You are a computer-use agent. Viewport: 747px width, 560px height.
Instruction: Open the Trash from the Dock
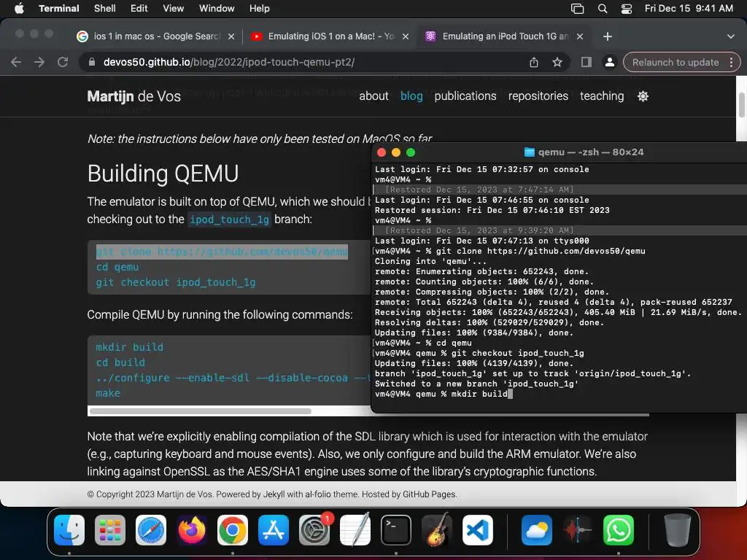678,530
